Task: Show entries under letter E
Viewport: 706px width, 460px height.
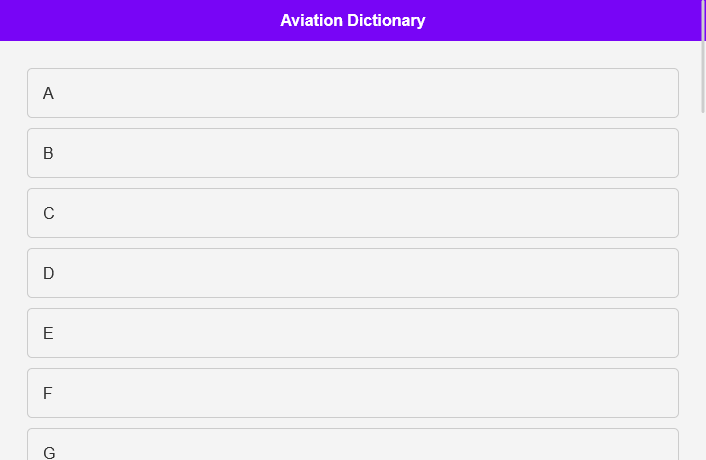Action: click(352, 333)
